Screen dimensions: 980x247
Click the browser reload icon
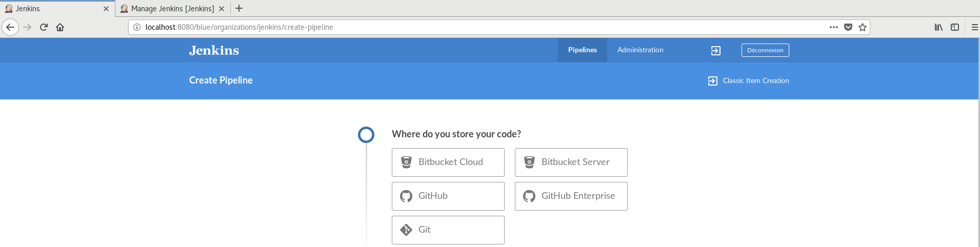[x=44, y=27]
